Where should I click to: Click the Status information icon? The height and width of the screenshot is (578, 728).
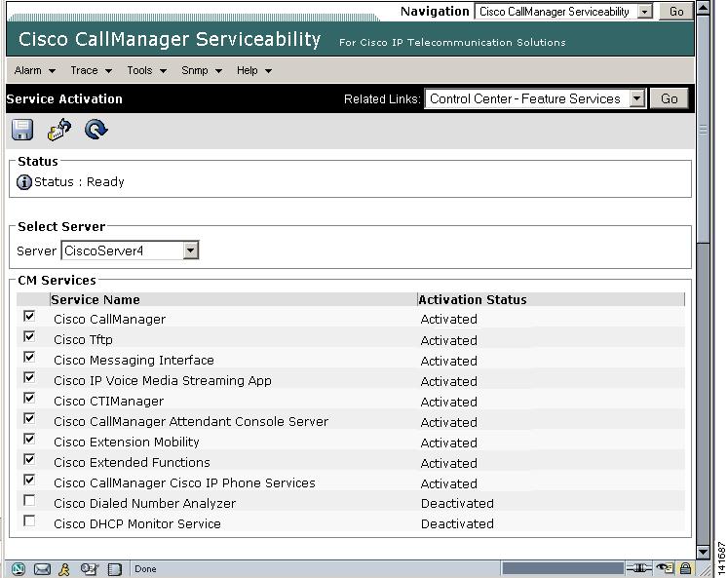(x=24, y=182)
